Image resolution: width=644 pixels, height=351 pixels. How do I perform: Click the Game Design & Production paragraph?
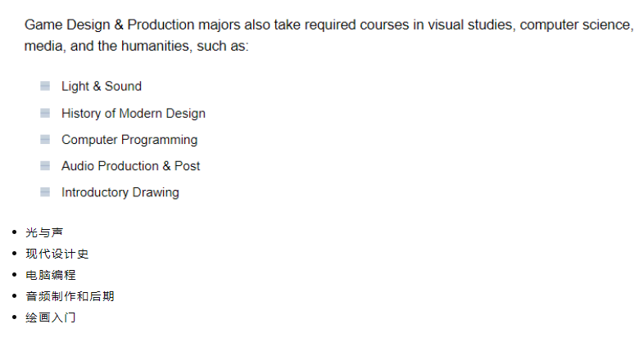329,35
